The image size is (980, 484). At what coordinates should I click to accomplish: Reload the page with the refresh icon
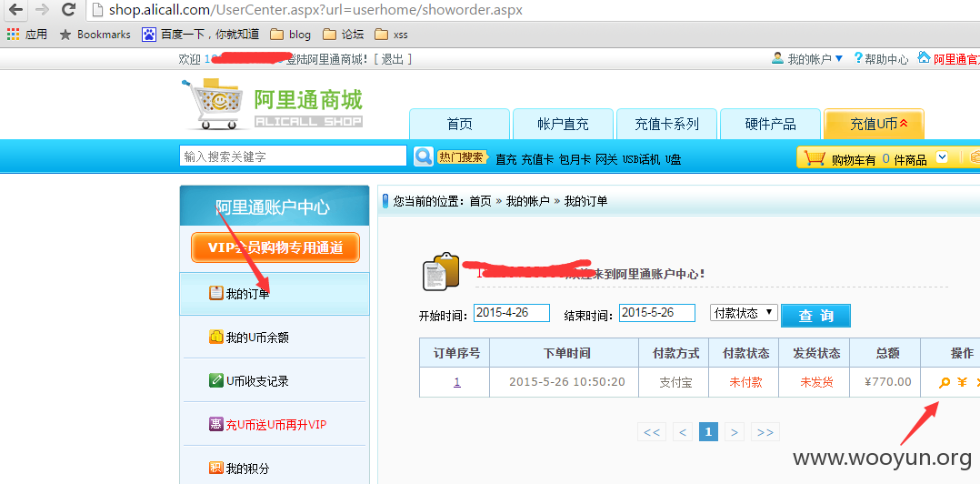[69, 9]
